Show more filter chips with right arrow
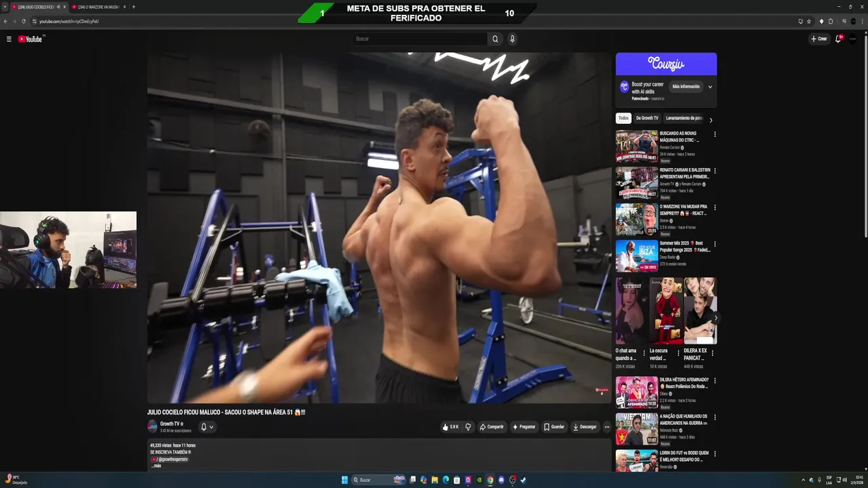Image resolution: width=868 pixels, height=488 pixels. pyautogui.click(x=711, y=120)
